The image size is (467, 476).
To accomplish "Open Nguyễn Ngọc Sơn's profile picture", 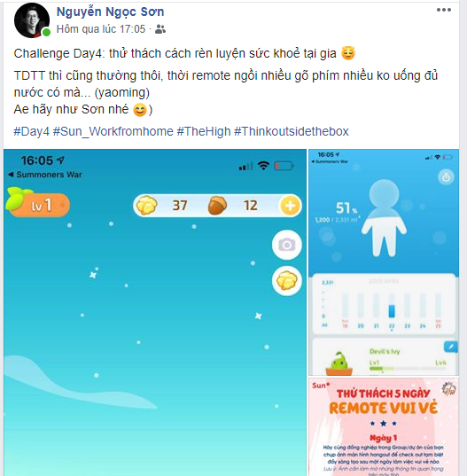I will [x=32, y=20].
